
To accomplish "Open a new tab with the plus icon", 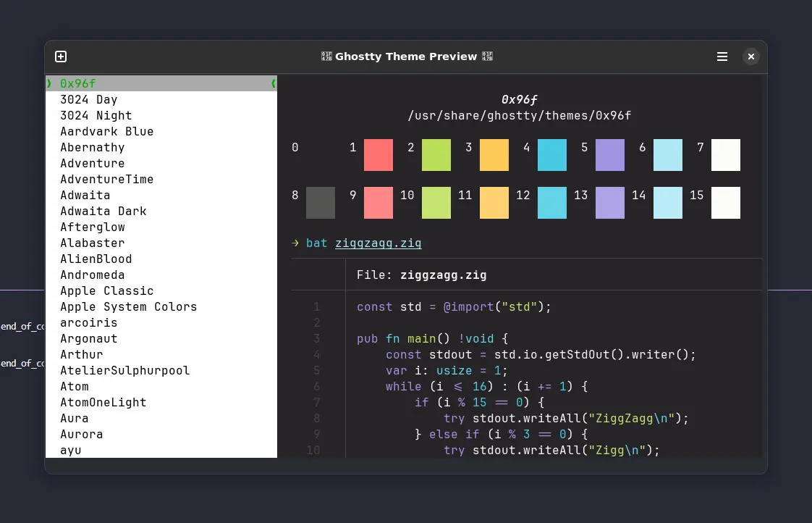I will tap(61, 57).
